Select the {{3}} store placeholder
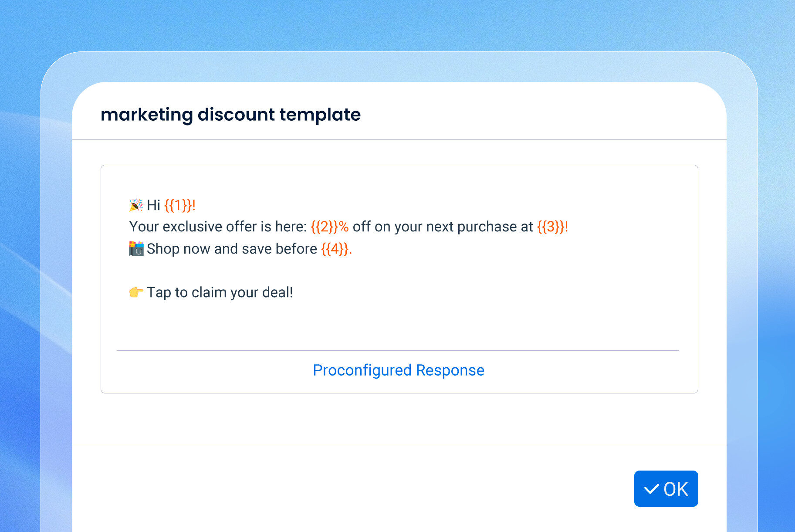This screenshot has width=795, height=532. (x=551, y=227)
